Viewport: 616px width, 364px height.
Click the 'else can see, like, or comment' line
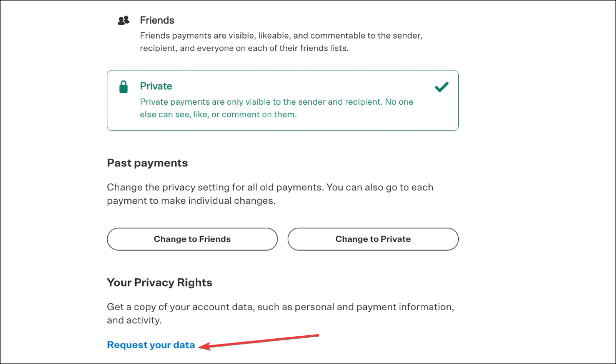coord(218,114)
